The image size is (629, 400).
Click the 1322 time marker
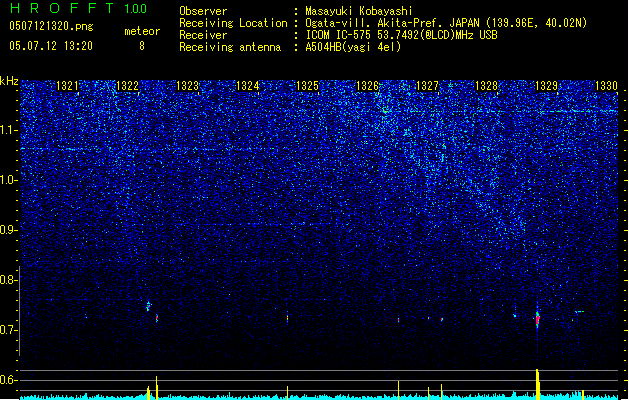point(127,86)
